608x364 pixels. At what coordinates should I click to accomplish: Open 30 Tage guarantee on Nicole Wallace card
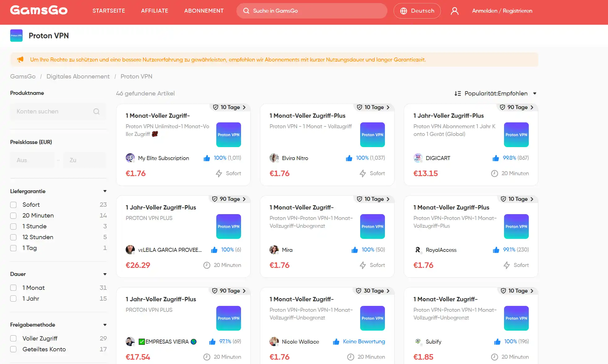[373, 291]
